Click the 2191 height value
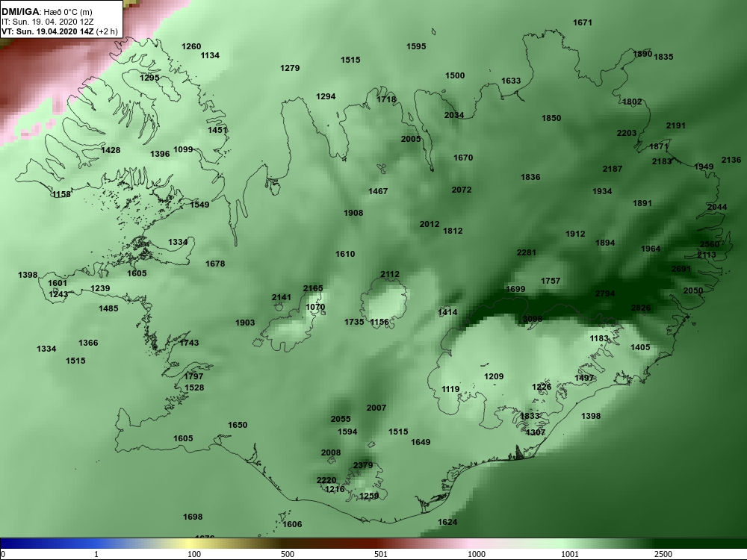This screenshot has width=747, height=560. [x=675, y=125]
